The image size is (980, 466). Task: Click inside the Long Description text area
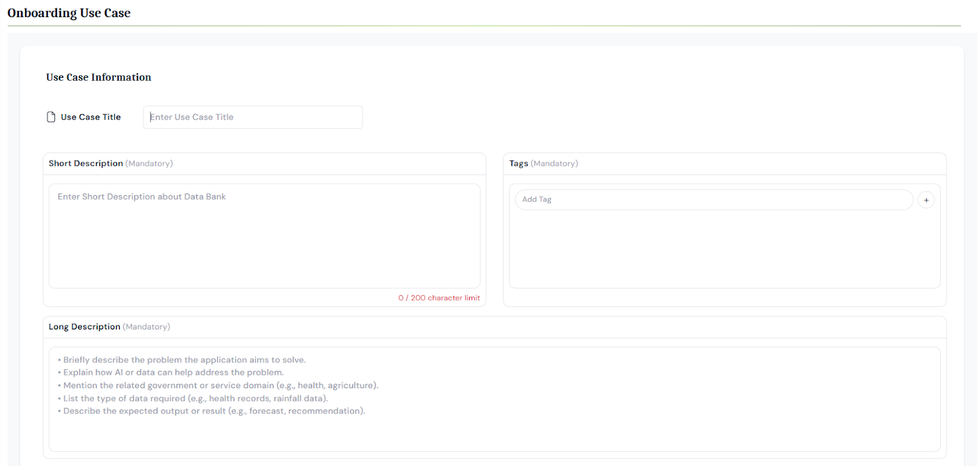click(x=494, y=399)
